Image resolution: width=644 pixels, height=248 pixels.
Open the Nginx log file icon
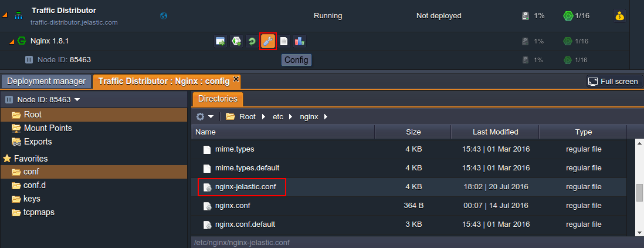(284, 41)
